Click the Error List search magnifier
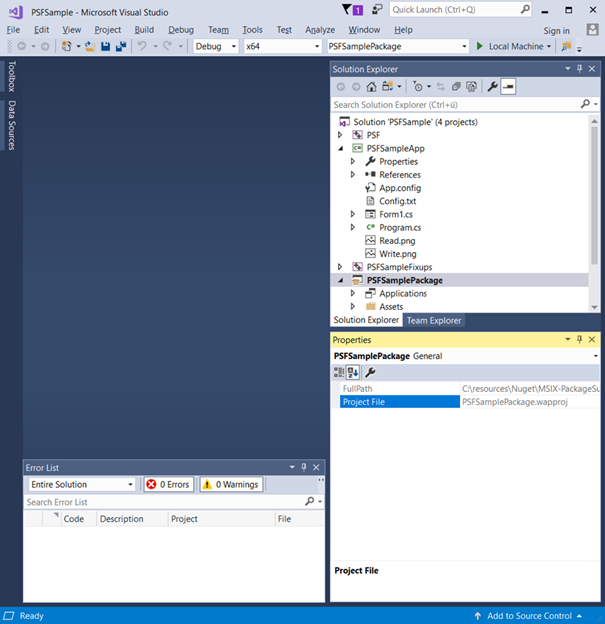The width and height of the screenshot is (605, 624). point(309,501)
